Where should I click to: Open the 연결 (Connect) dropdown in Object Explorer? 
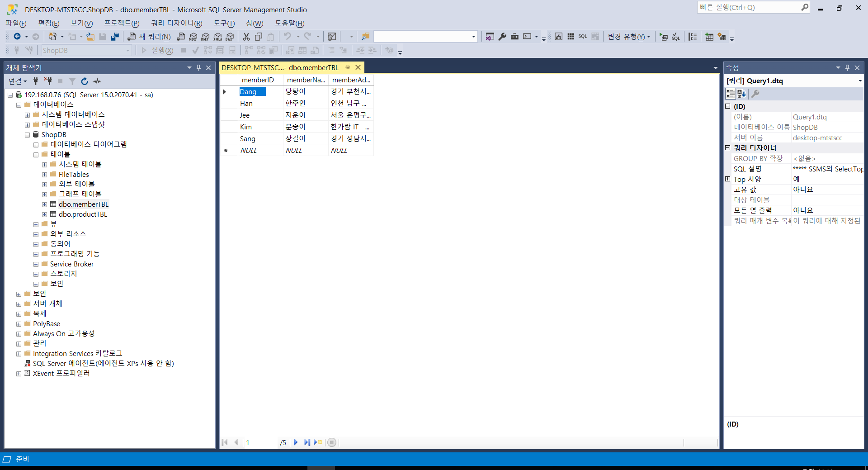coord(18,81)
